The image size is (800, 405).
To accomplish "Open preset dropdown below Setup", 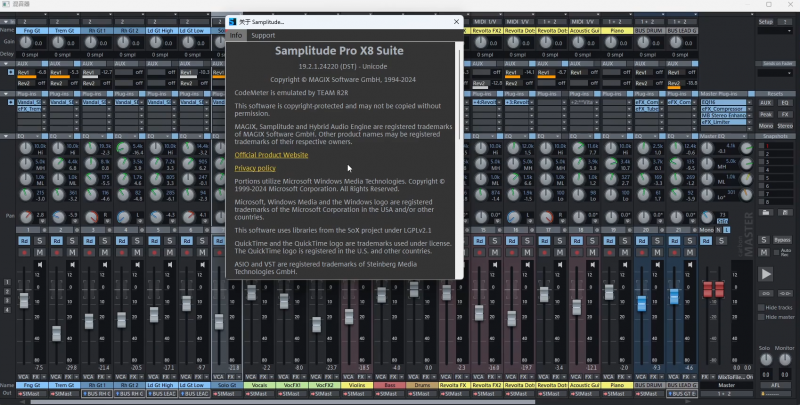I will [x=775, y=31].
